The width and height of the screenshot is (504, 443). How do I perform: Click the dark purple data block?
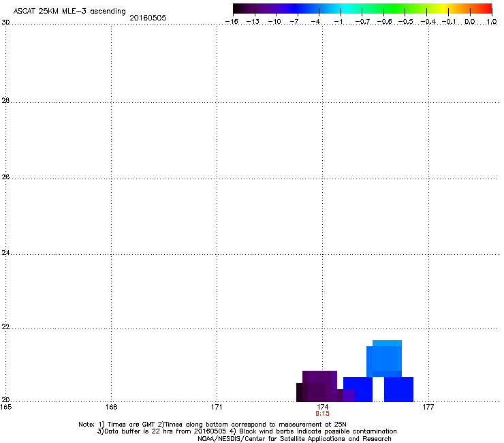point(319,386)
